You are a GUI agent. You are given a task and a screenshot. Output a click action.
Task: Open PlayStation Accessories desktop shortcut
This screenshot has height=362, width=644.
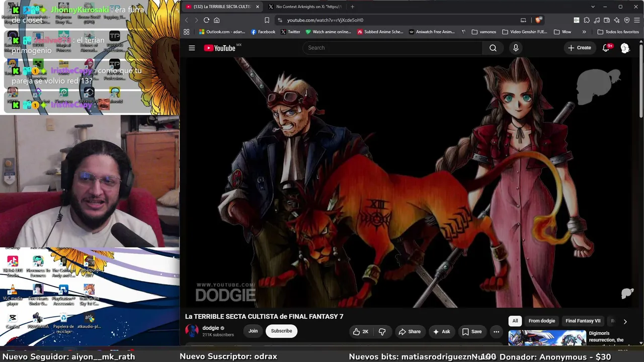pyautogui.click(x=63, y=295)
